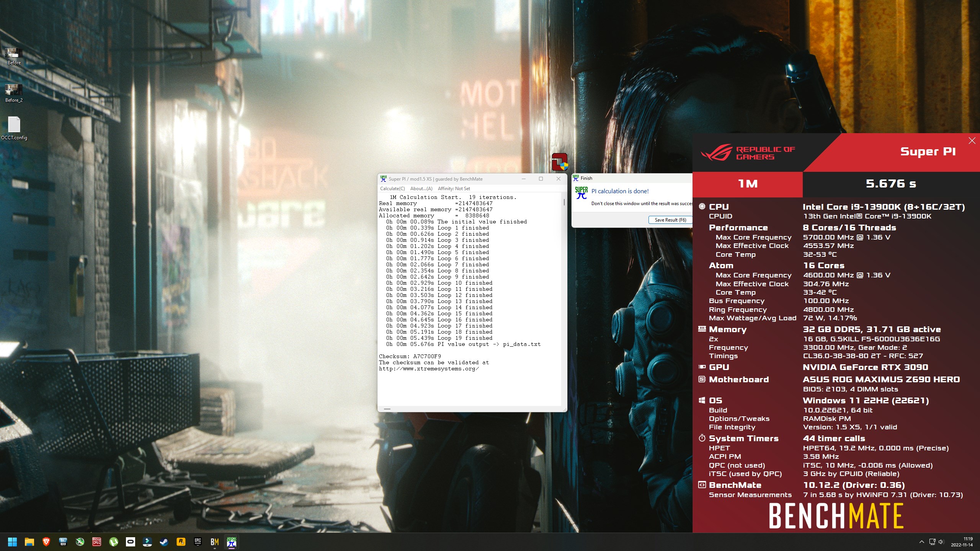The width and height of the screenshot is (980, 551).
Task: Click the 'Loop 1 finished' log line
Action: [438, 228]
